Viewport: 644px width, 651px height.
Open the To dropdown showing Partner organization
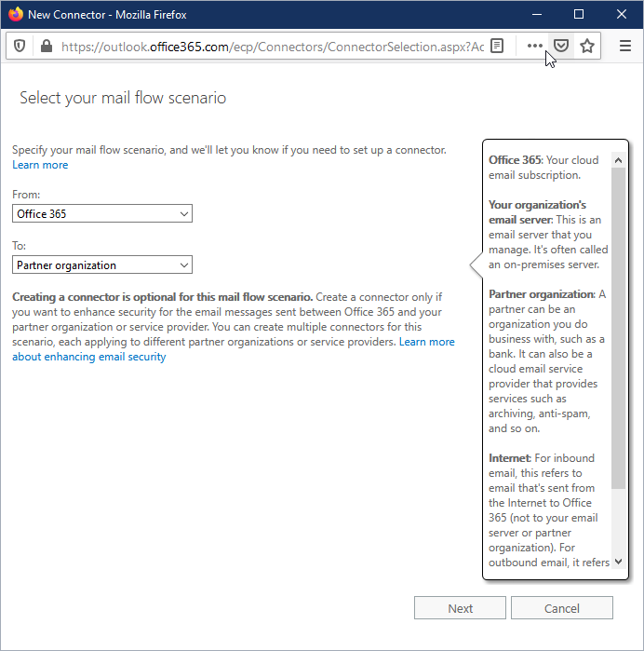(102, 264)
